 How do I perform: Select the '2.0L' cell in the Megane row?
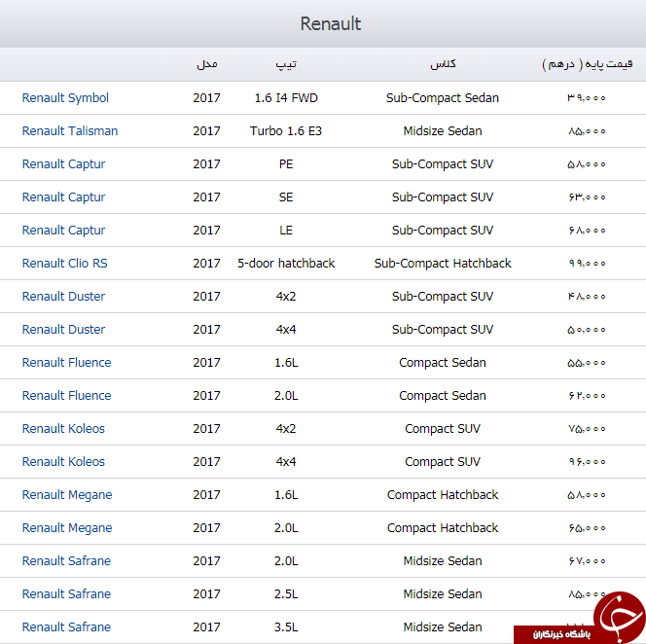(x=286, y=528)
